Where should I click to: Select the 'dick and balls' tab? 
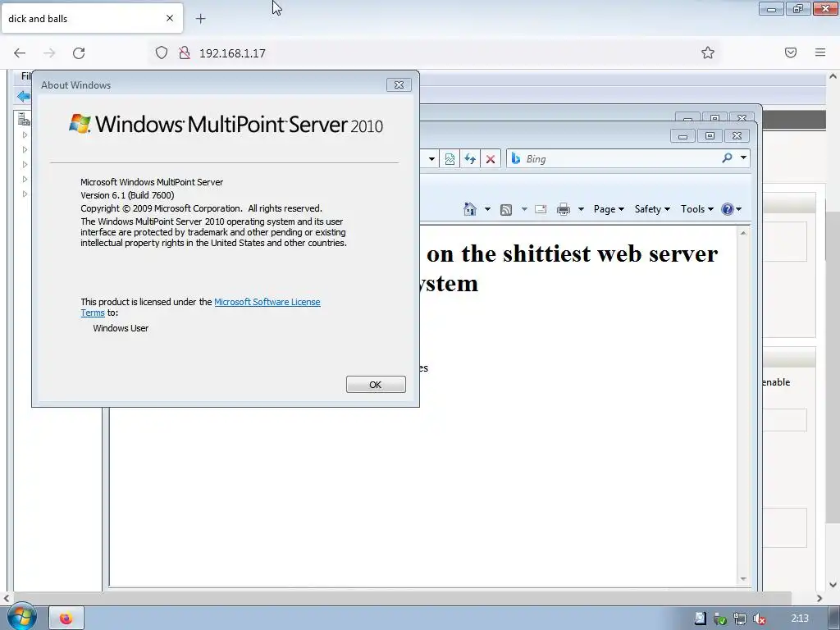92,18
